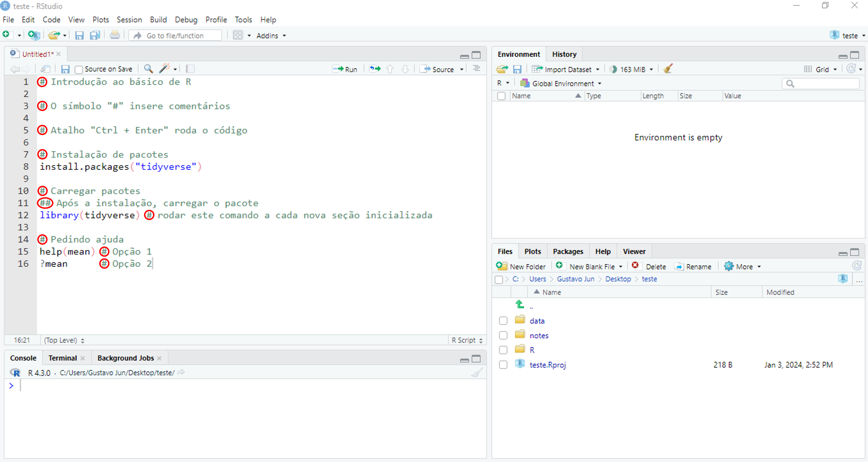
Task: Check the notes folder checkbox
Action: click(x=503, y=335)
